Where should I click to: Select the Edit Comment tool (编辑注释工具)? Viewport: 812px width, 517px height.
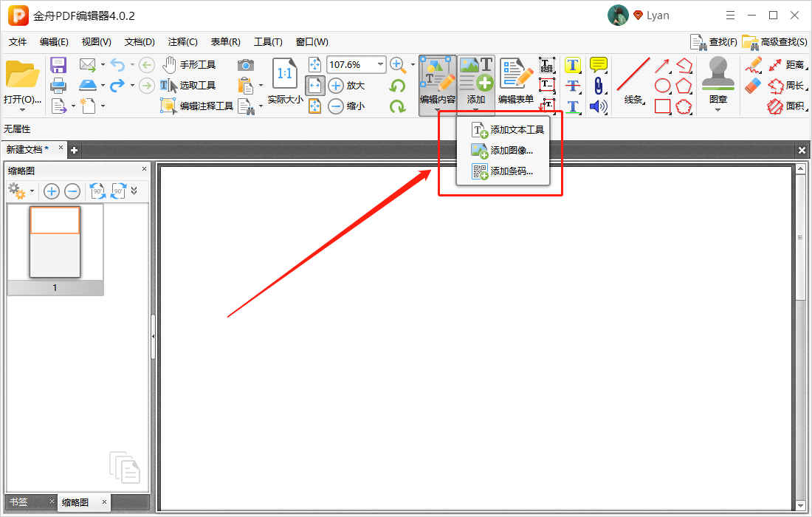tap(197, 106)
